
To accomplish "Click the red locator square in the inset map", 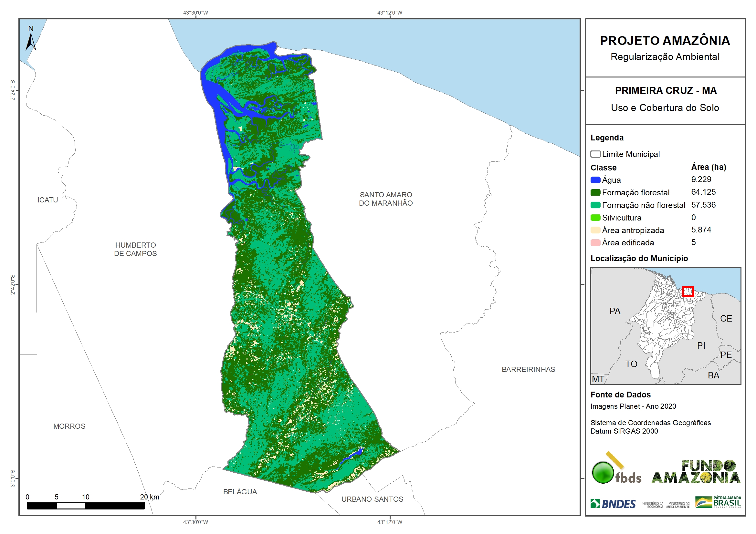I will (x=688, y=292).
